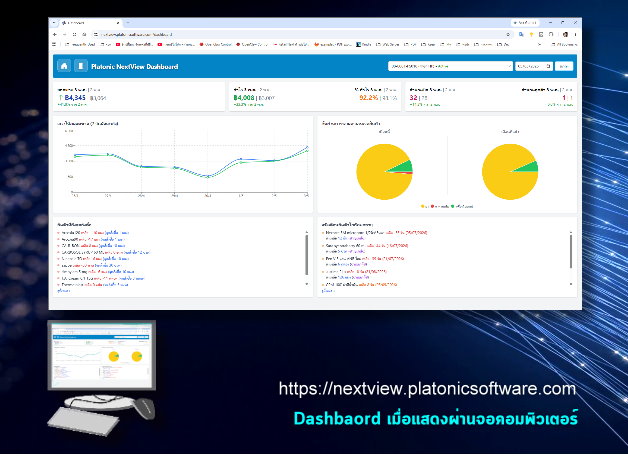Open the browser profile avatar

tap(565, 34)
